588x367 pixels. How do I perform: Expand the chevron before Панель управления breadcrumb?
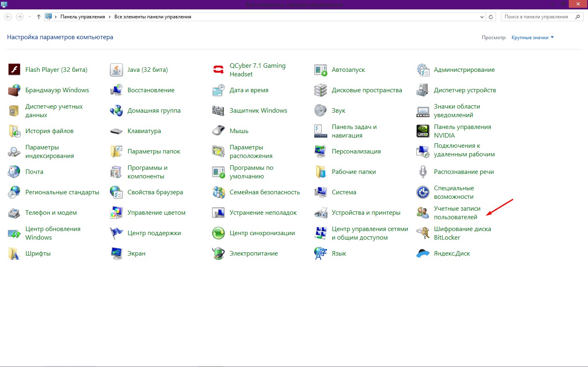click(56, 17)
